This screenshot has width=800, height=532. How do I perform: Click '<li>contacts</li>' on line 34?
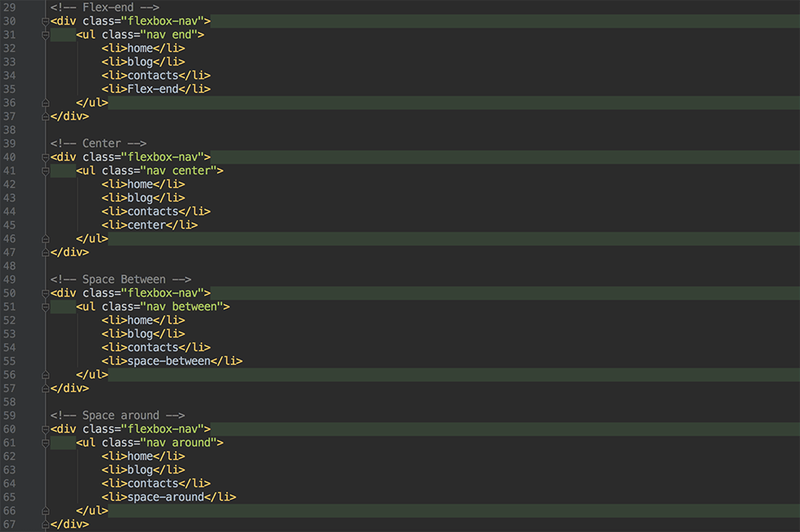tap(156, 75)
